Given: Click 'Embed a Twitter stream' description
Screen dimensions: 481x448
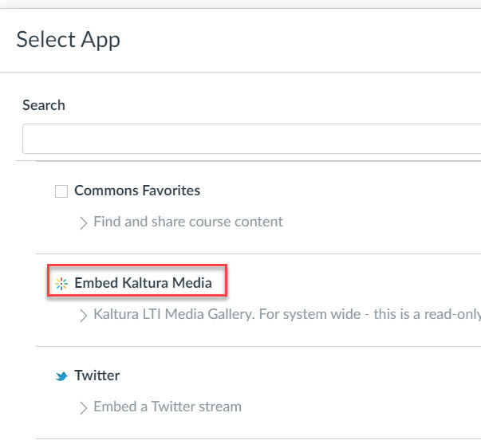Looking at the screenshot, I should coord(168,407).
